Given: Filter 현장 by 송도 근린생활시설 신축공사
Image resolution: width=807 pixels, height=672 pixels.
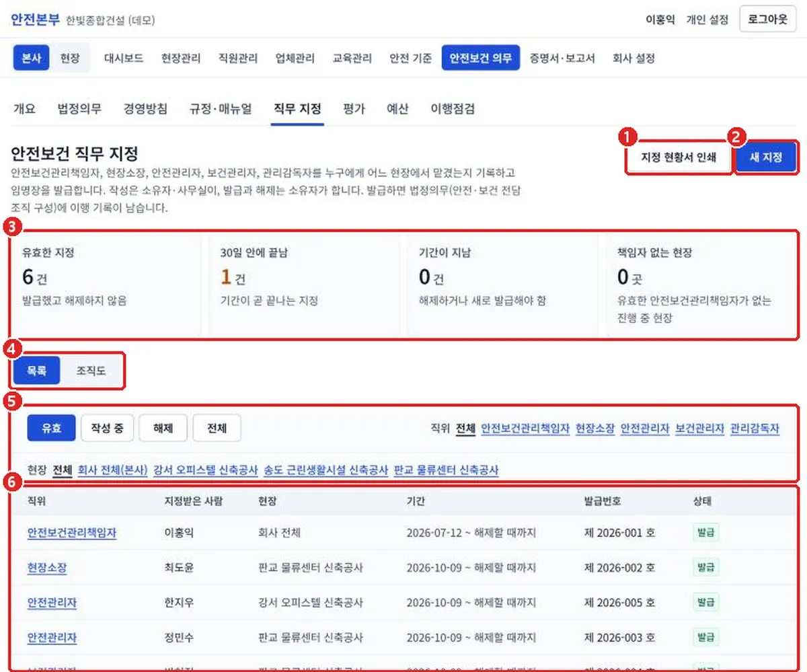Looking at the screenshot, I should coord(326,470).
